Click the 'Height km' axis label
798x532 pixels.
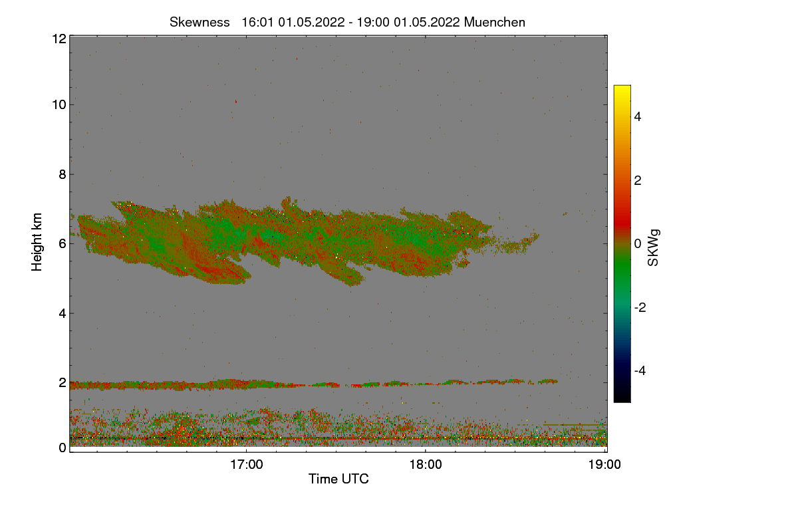pos(37,241)
